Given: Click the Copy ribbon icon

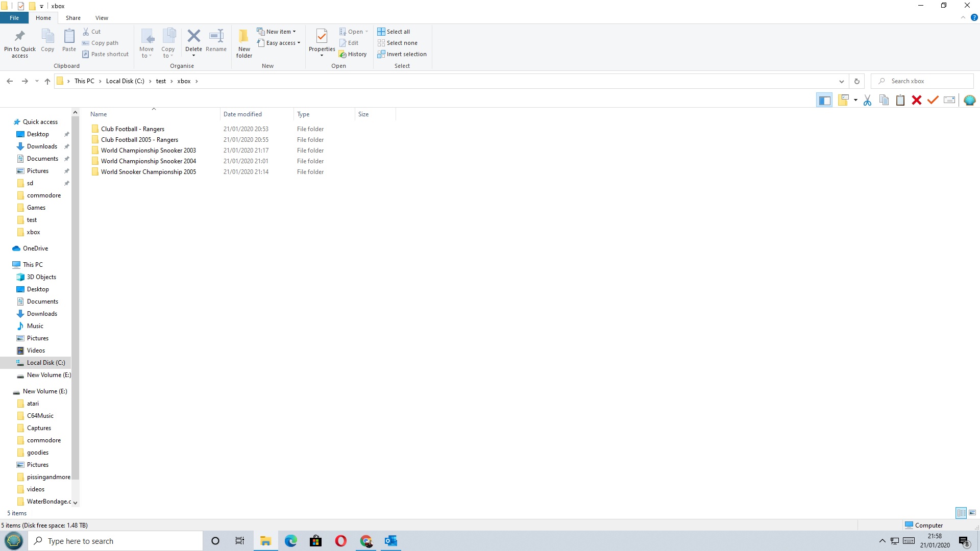Looking at the screenshot, I should pyautogui.click(x=47, y=36).
